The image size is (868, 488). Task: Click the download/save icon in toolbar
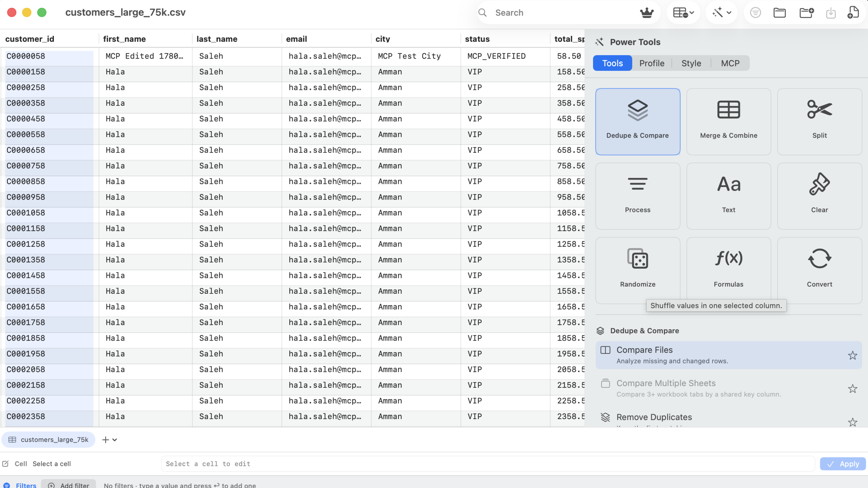coord(831,13)
